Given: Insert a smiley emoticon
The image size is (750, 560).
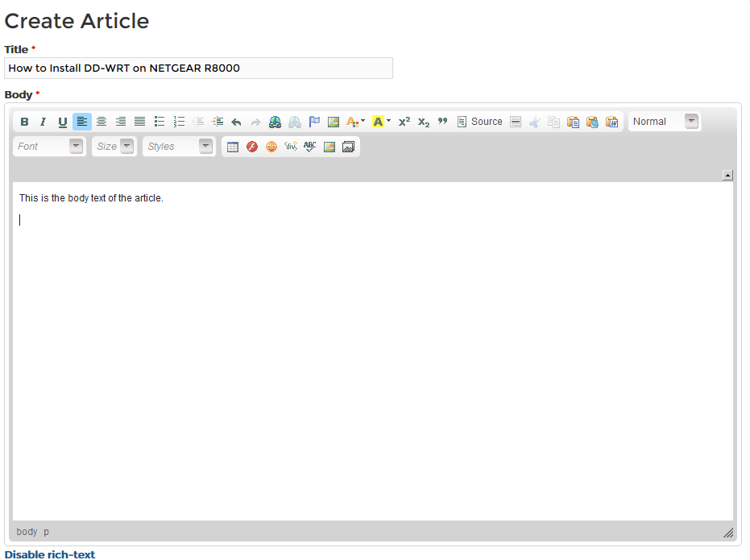Looking at the screenshot, I should coord(271,147).
